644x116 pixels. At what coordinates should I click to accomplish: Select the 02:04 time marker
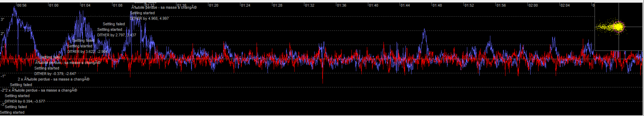[x=565, y=5]
